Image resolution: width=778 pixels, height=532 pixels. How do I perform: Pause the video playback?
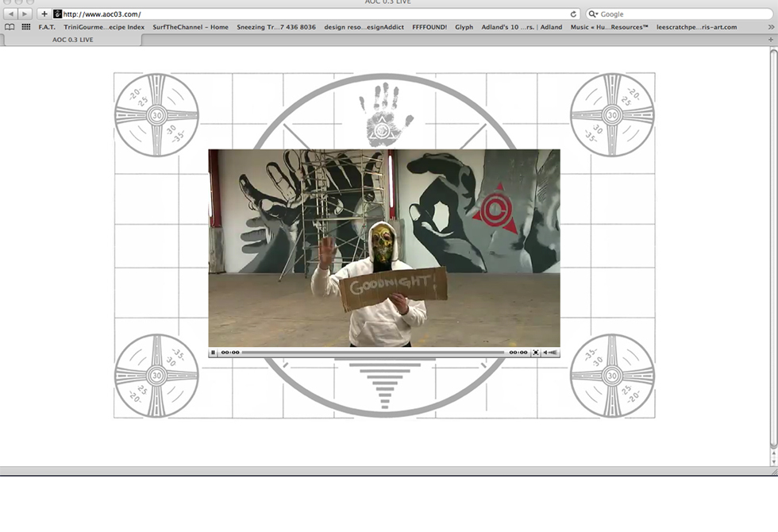(213, 353)
